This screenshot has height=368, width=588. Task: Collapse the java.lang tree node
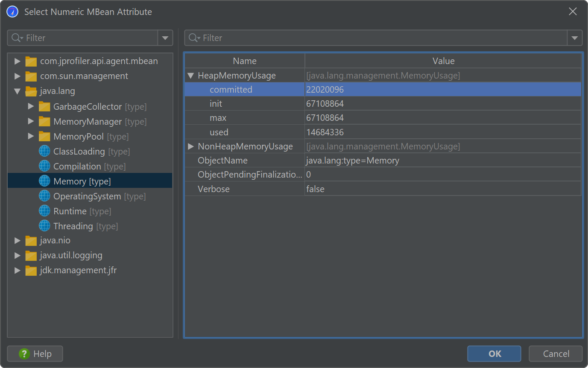pyautogui.click(x=18, y=91)
